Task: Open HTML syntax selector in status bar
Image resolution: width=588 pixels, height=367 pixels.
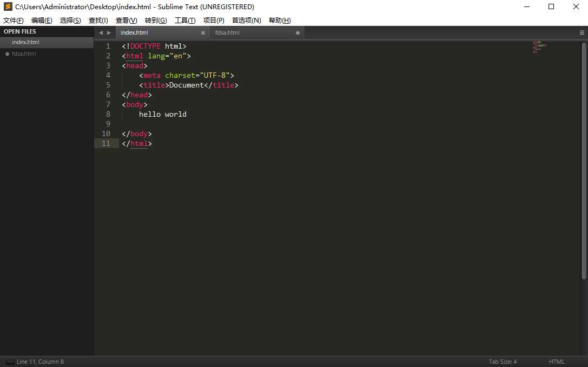Action: point(557,362)
